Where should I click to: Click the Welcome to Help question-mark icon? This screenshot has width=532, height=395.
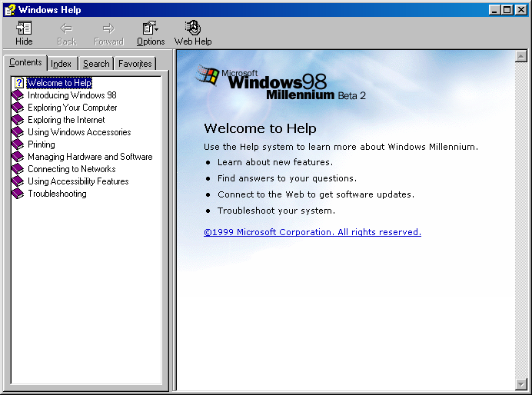point(18,83)
